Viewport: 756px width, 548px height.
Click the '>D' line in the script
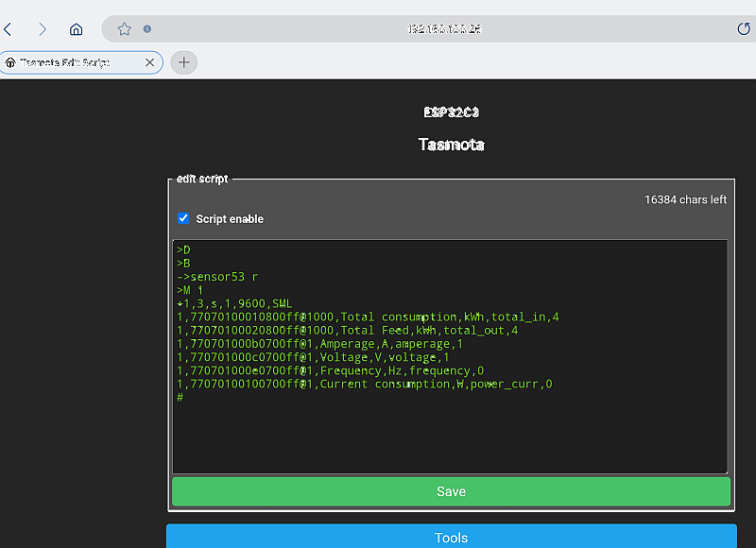183,249
